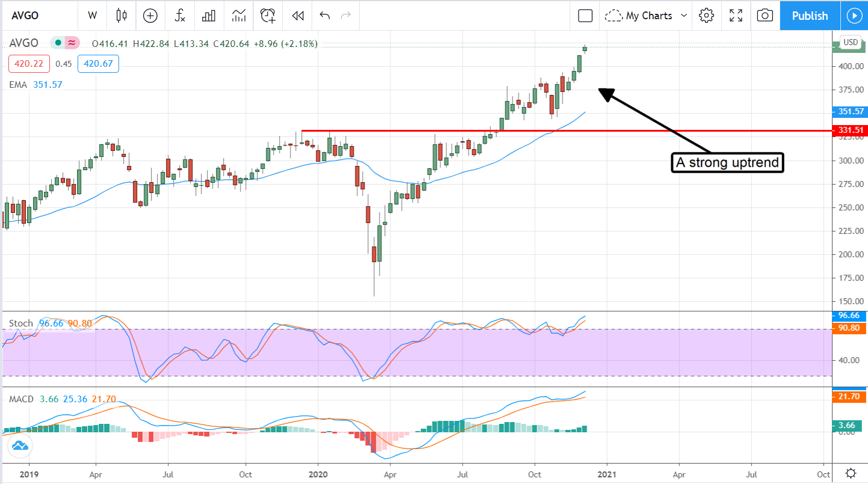Click the 0.45 spread value
This screenshot has width=868, height=484.
point(63,64)
